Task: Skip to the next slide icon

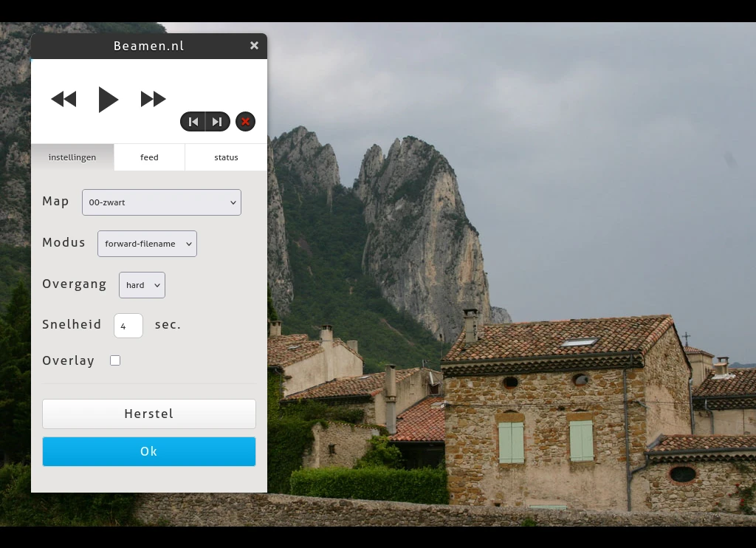Action: click(217, 122)
